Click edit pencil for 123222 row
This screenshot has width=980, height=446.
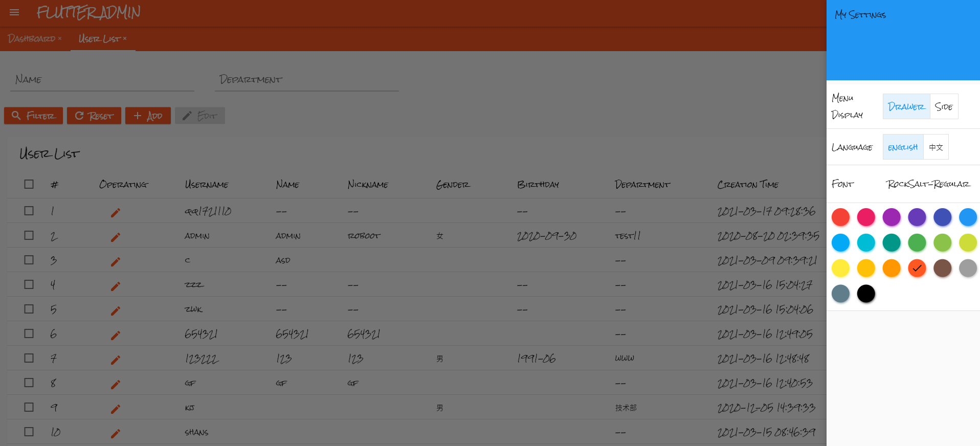click(x=116, y=360)
